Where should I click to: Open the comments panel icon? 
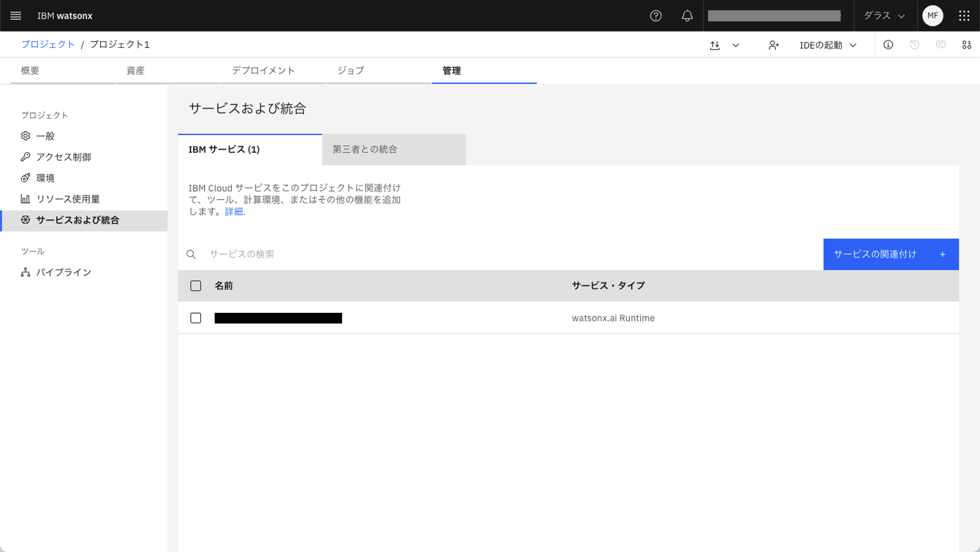coord(940,45)
